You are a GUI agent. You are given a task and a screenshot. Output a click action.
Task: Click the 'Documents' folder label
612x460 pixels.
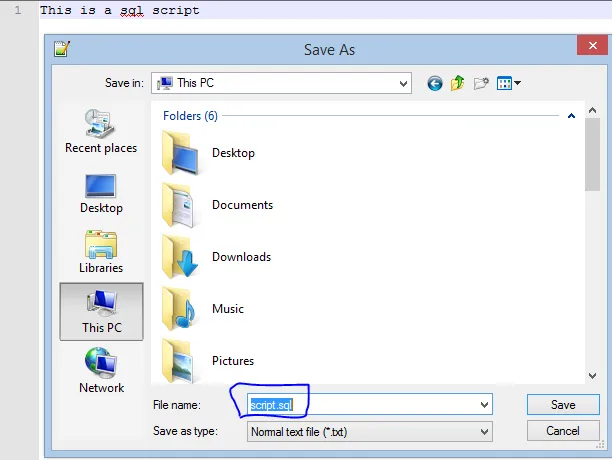coord(242,205)
